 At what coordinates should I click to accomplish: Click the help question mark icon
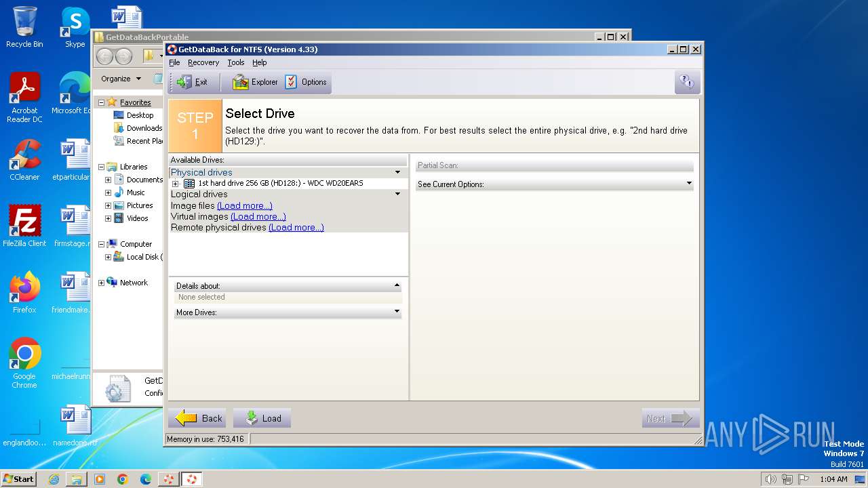[687, 82]
